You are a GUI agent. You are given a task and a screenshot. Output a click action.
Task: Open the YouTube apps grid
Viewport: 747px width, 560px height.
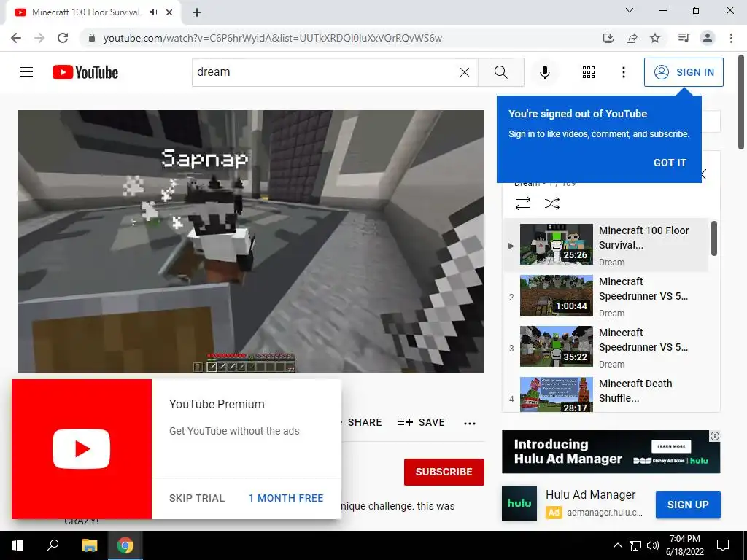point(589,72)
